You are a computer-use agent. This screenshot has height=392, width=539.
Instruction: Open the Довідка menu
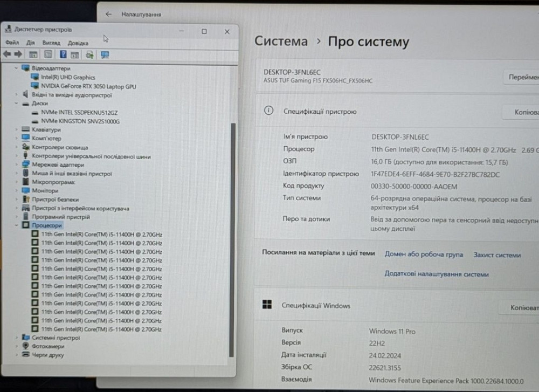pos(78,43)
